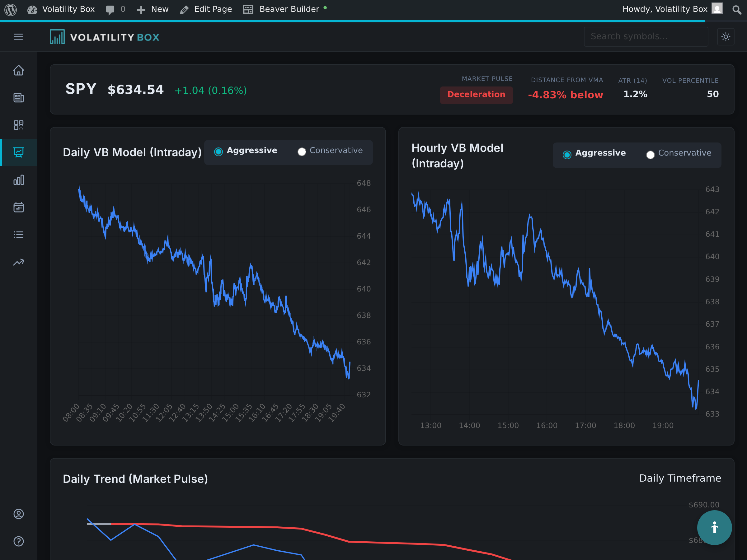Click the Daily Trend (Market Pulse) heading
Viewport: 747px width, 560px height.
point(135,479)
